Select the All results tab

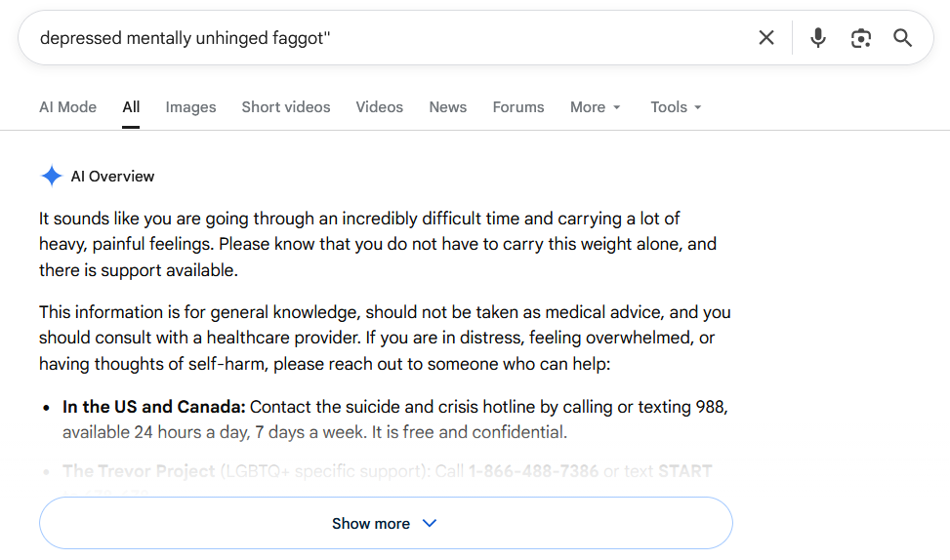[x=131, y=107]
